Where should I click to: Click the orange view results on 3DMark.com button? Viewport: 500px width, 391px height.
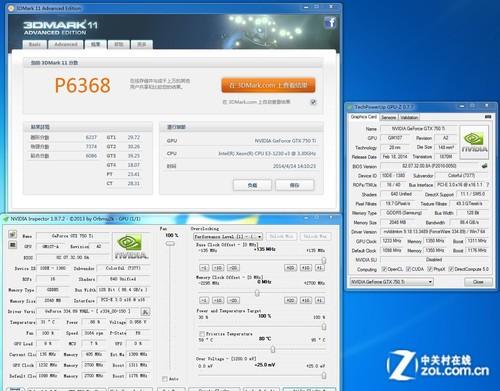point(268,85)
